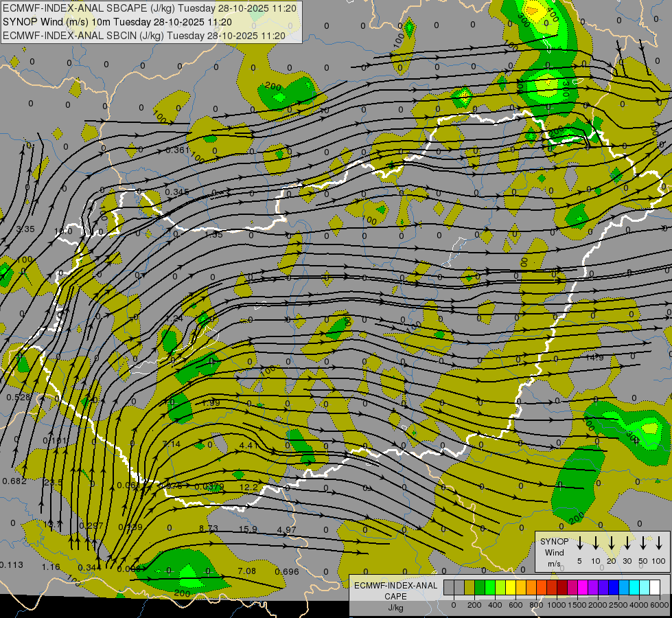
Task: Select the bright magenta legend swatch
Action: (583, 588)
